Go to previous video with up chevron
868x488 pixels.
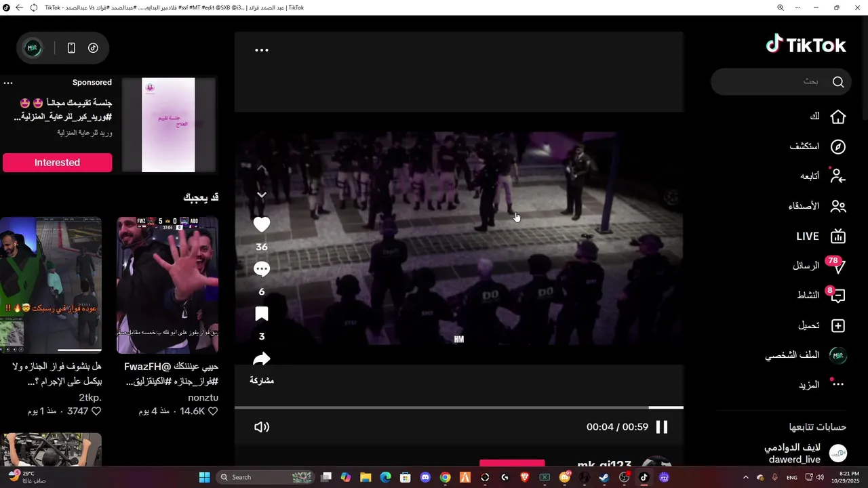pyautogui.click(x=262, y=168)
